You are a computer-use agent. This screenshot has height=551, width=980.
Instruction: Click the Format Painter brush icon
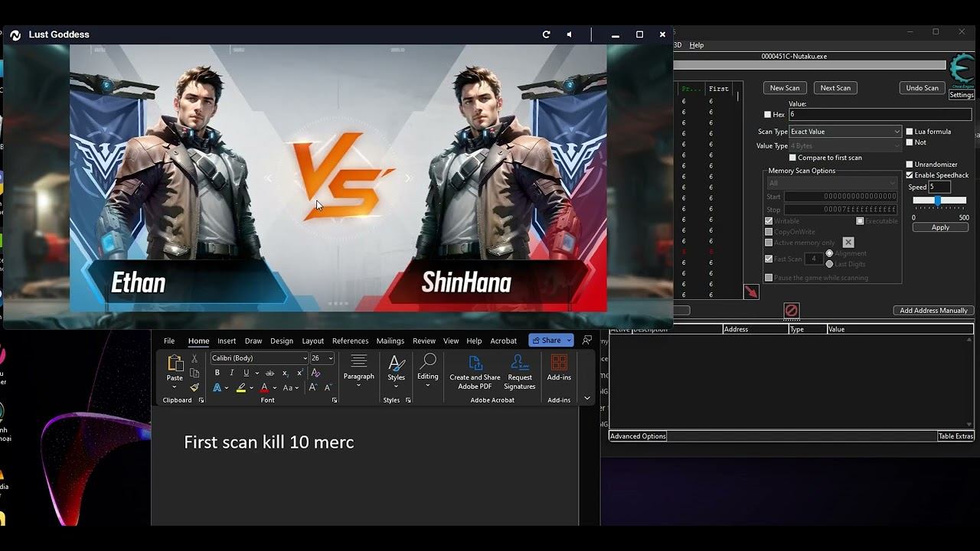coord(194,387)
